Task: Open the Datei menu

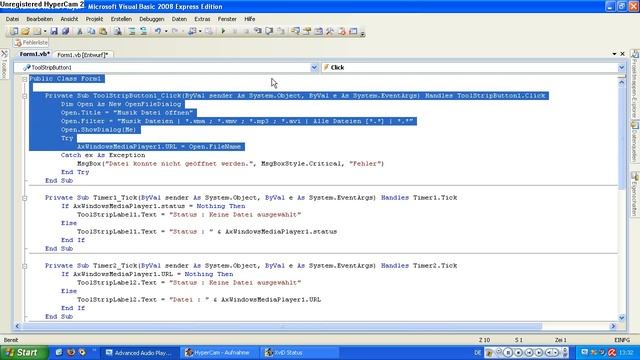Action: point(12,19)
